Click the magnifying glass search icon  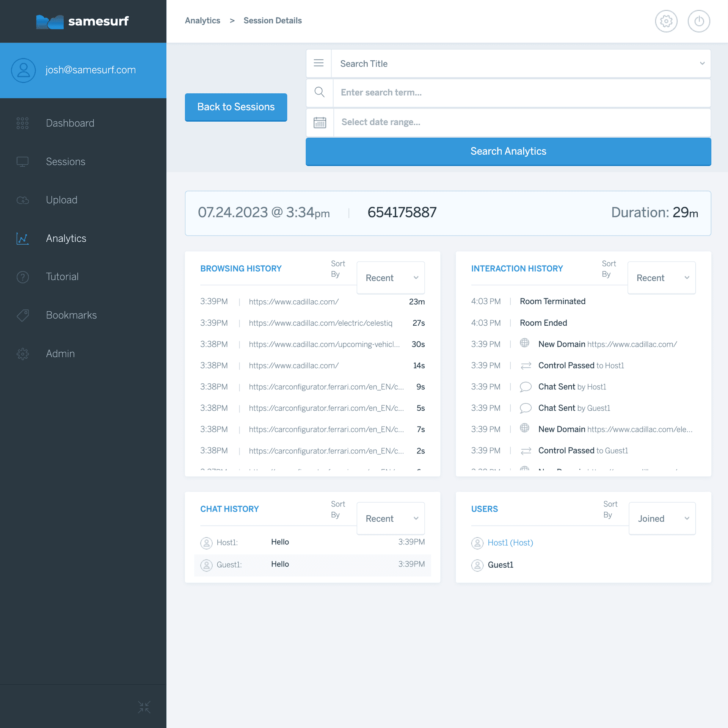click(x=319, y=93)
